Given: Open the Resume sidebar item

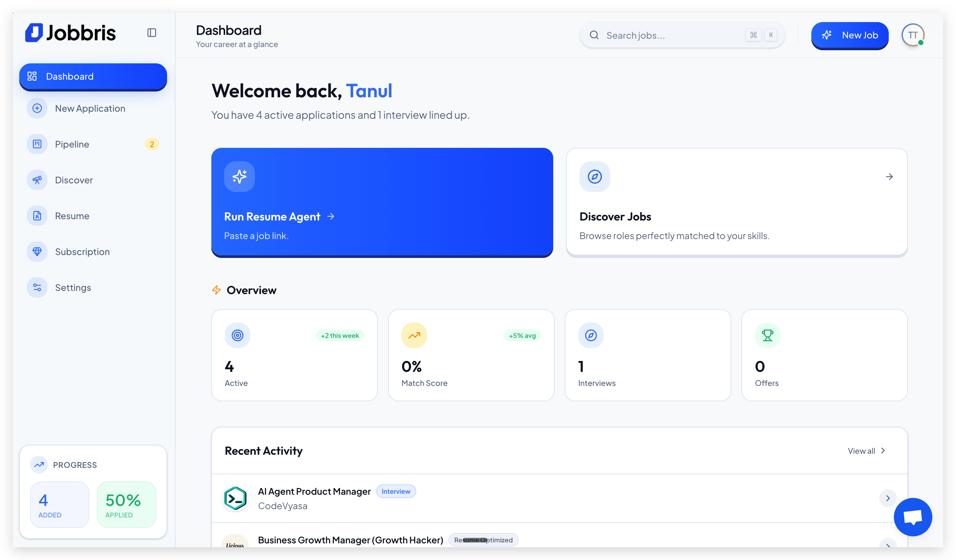Looking at the screenshot, I should (x=72, y=216).
